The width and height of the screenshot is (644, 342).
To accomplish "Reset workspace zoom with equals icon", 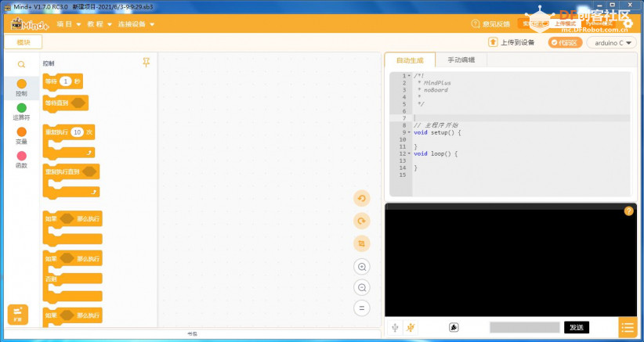I will (x=361, y=308).
